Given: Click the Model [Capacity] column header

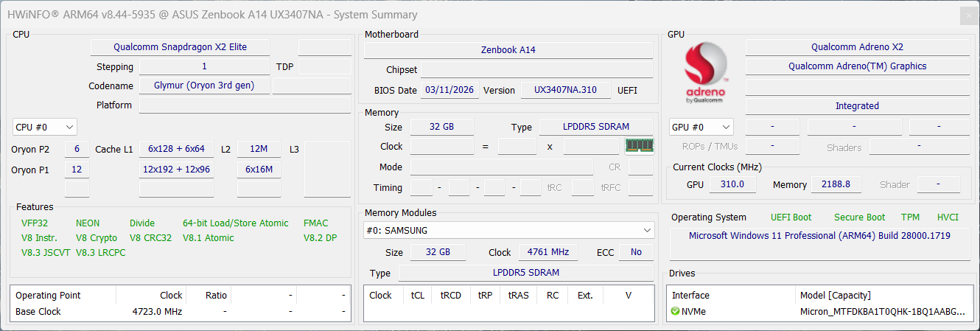Looking at the screenshot, I should pos(835,296).
